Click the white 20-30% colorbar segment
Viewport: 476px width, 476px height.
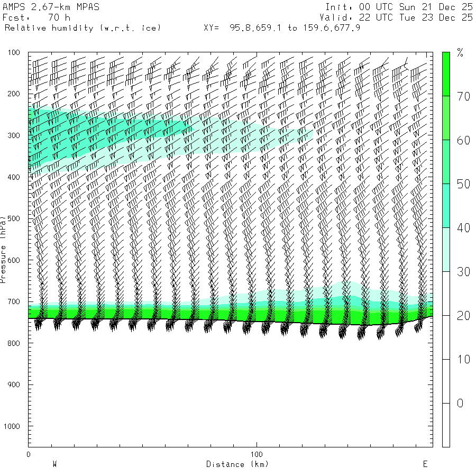pyautogui.click(x=446, y=294)
